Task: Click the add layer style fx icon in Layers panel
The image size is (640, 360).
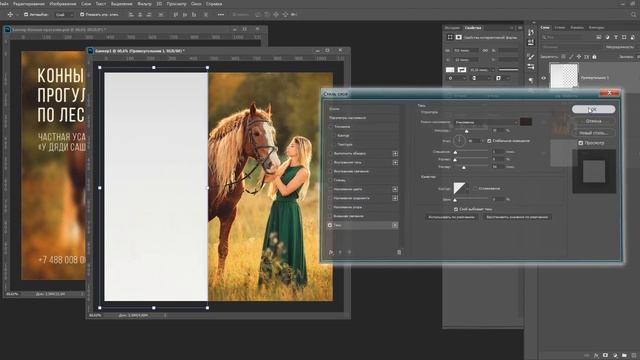Action: 596,356
